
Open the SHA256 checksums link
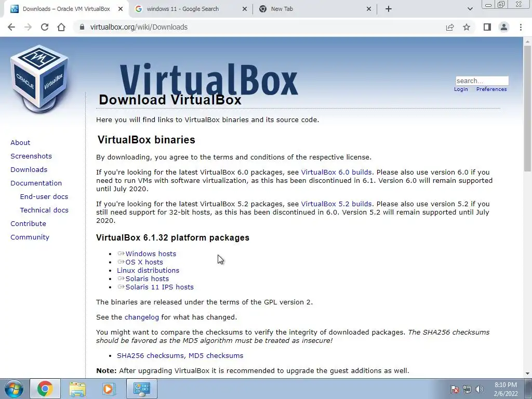click(151, 355)
